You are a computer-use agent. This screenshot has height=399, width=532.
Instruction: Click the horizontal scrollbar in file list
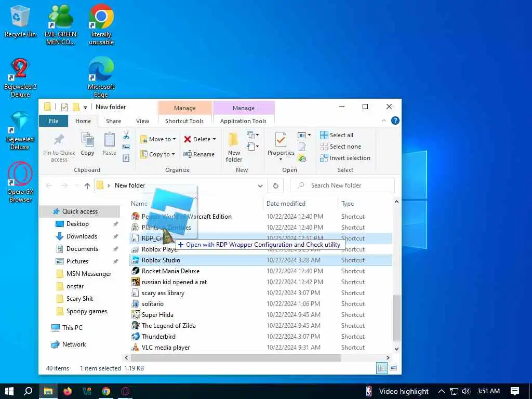pos(235,357)
